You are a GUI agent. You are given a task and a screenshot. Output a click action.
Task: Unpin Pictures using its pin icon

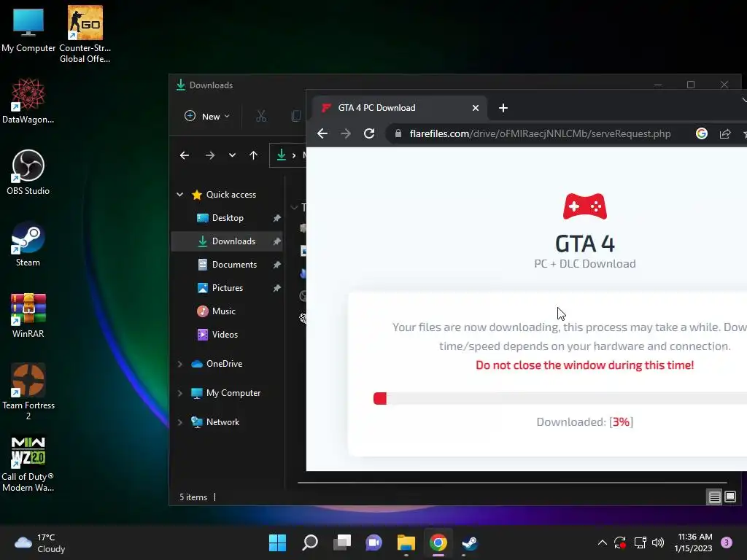tap(276, 288)
